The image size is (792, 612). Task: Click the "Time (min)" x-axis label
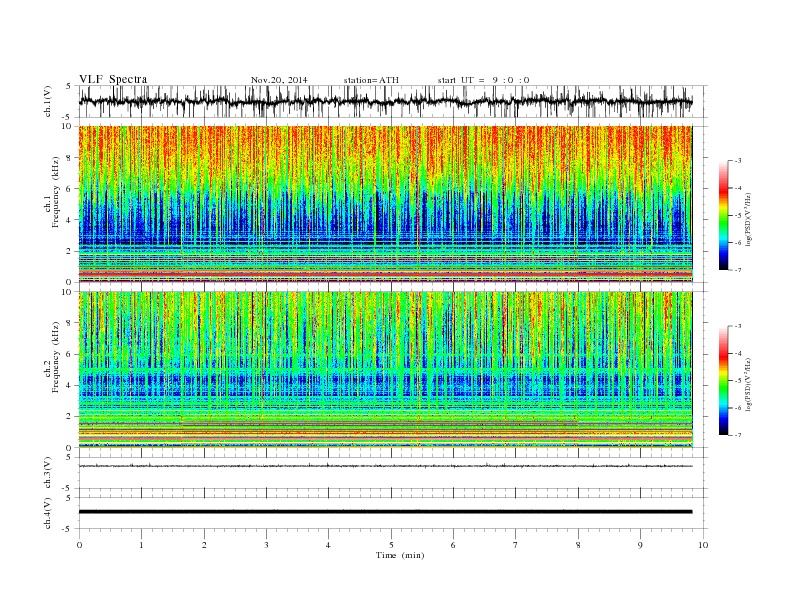point(400,555)
